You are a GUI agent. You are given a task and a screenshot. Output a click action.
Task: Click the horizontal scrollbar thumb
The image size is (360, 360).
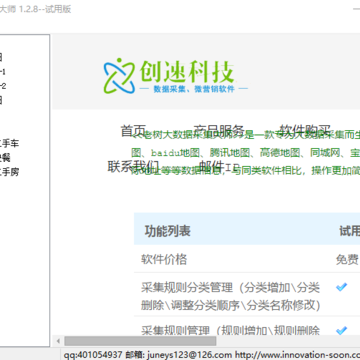pos(140,341)
